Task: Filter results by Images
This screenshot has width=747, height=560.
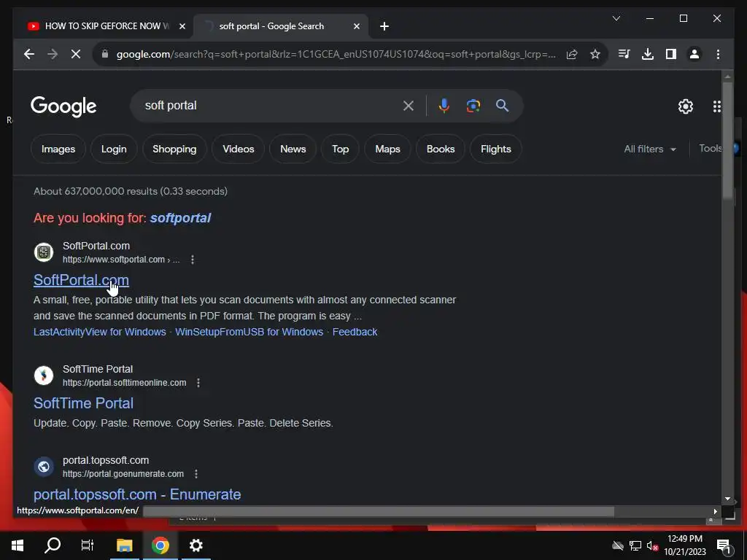Action: tap(58, 149)
